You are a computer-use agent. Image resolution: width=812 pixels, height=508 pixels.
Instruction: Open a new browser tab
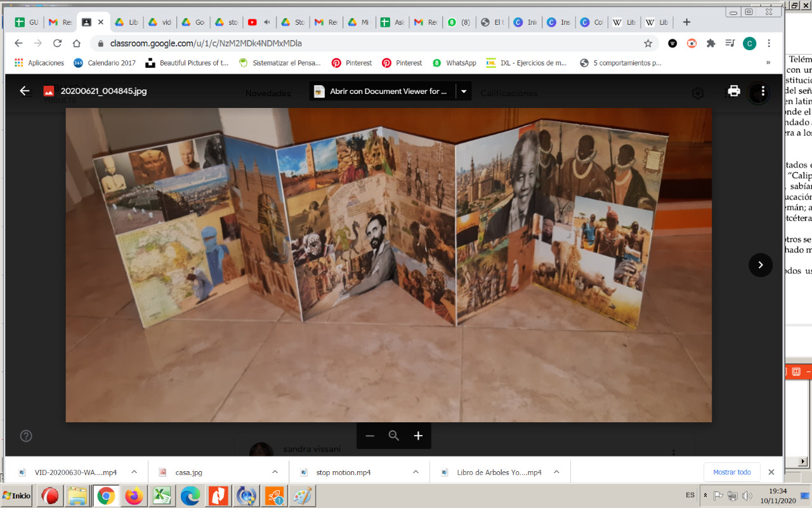686,22
